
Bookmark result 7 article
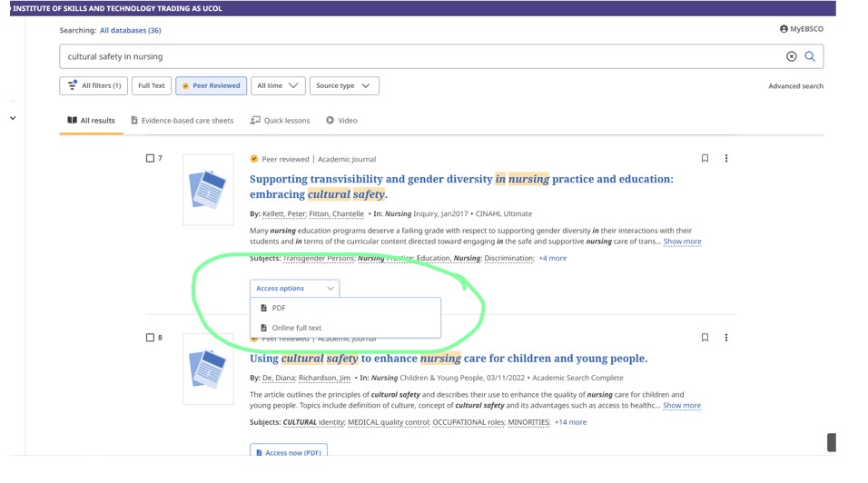705,159
